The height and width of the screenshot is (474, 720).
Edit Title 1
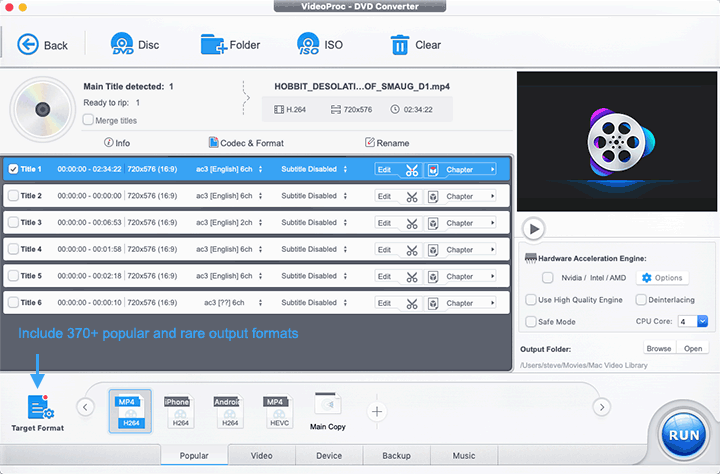click(x=384, y=169)
